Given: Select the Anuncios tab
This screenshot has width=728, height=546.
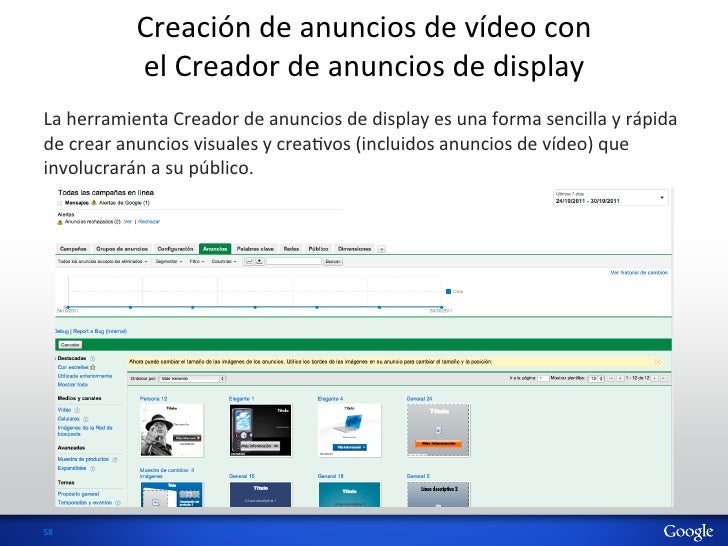Looking at the screenshot, I should tap(215, 249).
